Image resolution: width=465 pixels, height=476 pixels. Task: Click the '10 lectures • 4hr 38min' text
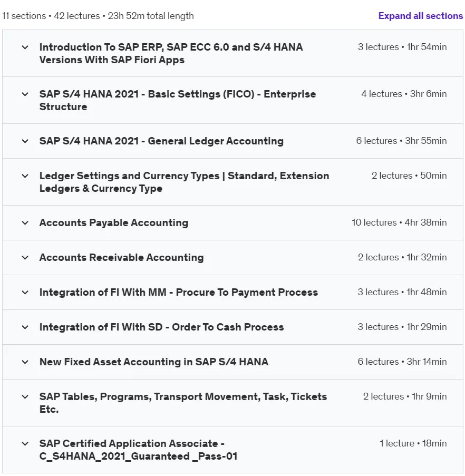tap(399, 222)
